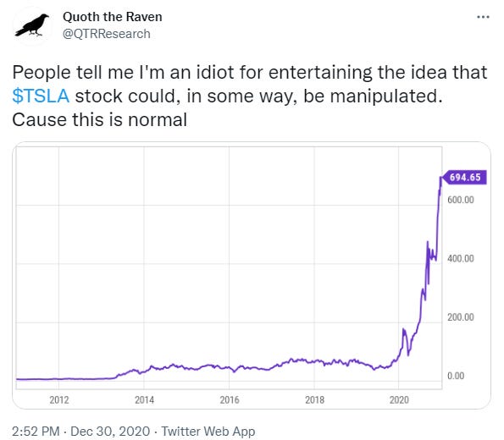Select the 0.00 y-axis label
The height and width of the screenshot is (440, 504).
tap(456, 376)
